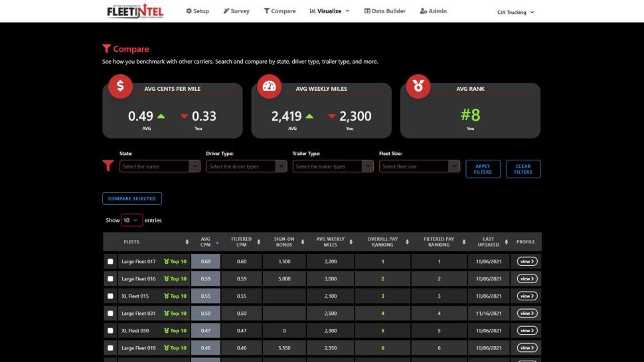The width and height of the screenshot is (644, 362).
Task: Click the red filter funnel icon beside State
Action: click(108, 165)
